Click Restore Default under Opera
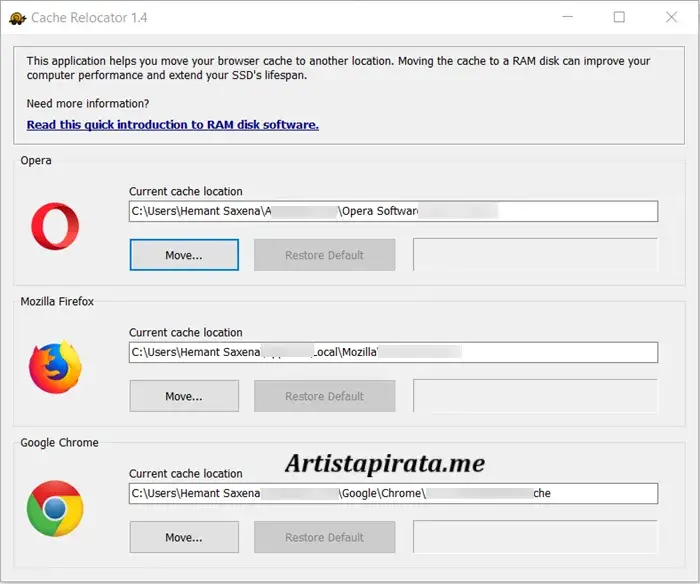The image size is (700, 584). (x=325, y=255)
